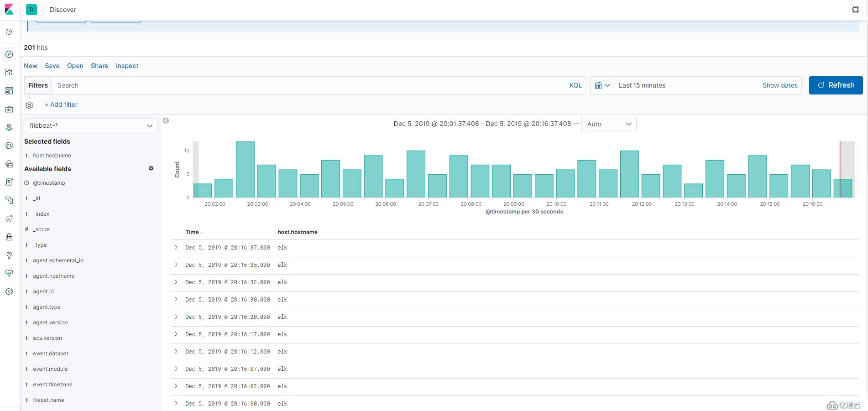This screenshot has width=868, height=411.
Task: Open Management gear icon in sidebar
Action: pyautogui.click(x=9, y=291)
